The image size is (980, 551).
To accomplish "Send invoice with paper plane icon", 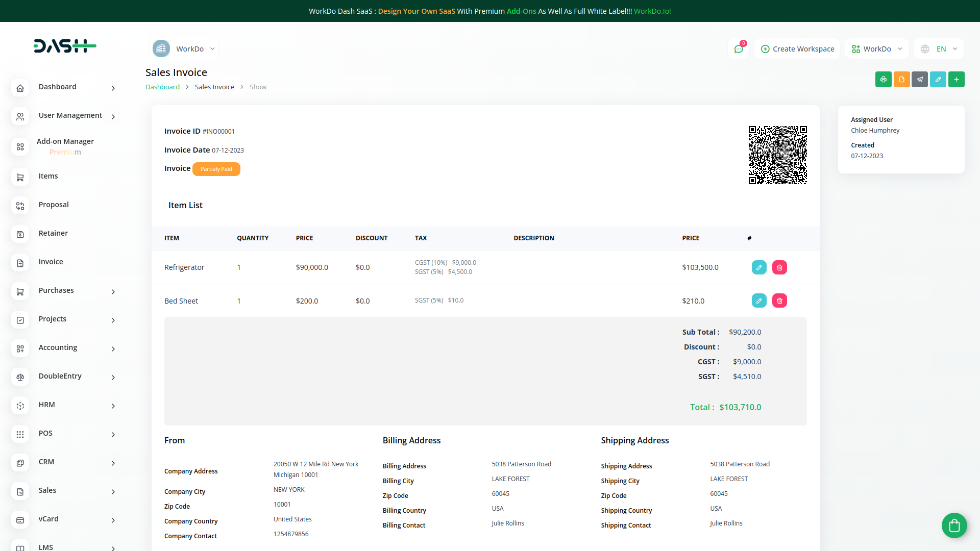I will (x=920, y=80).
